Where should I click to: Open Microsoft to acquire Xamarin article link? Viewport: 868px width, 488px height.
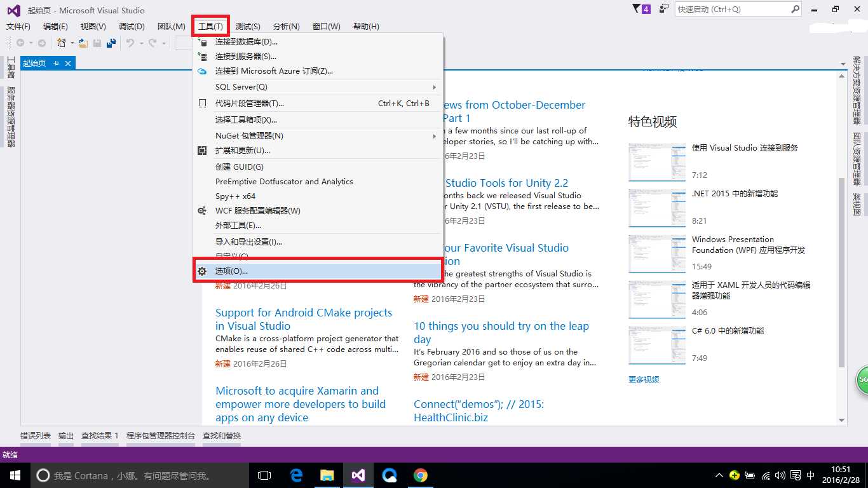pos(301,404)
